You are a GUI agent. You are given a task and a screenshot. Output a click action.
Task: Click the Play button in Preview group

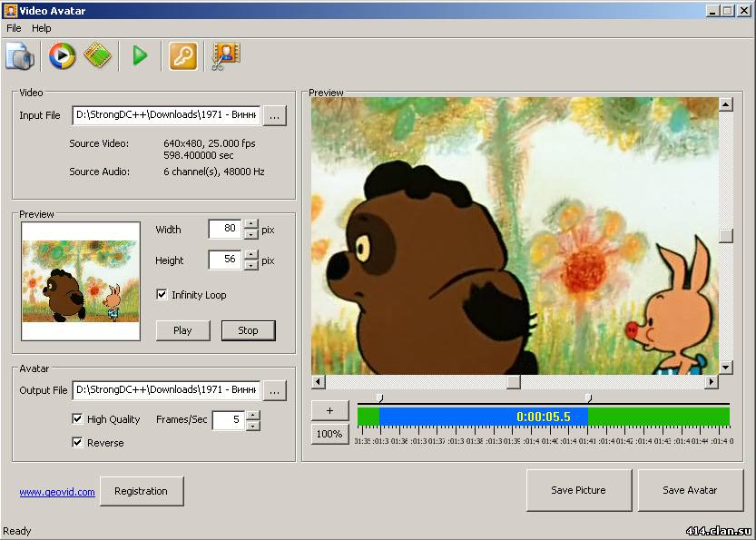click(182, 330)
